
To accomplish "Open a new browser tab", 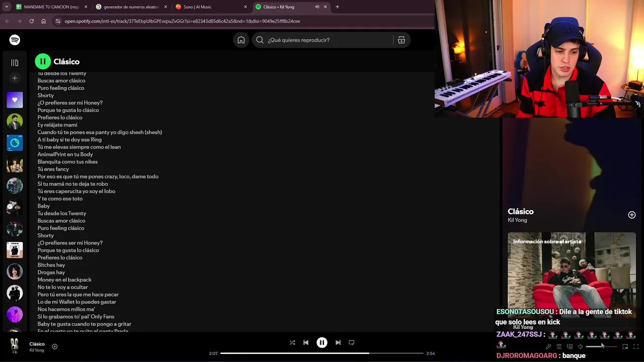I will click(x=337, y=7).
